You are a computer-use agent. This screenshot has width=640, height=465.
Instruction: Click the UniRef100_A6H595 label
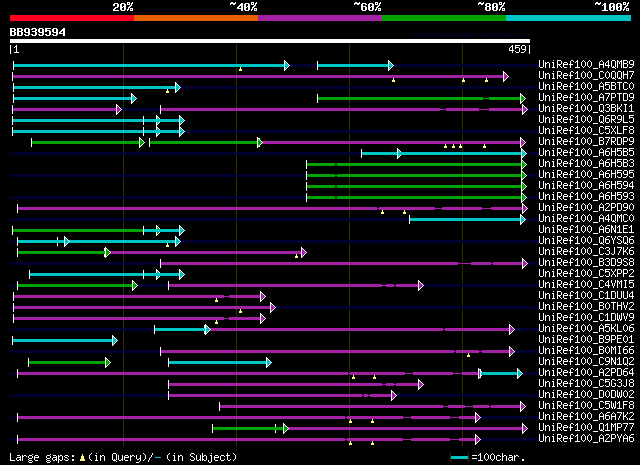click(586, 174)
